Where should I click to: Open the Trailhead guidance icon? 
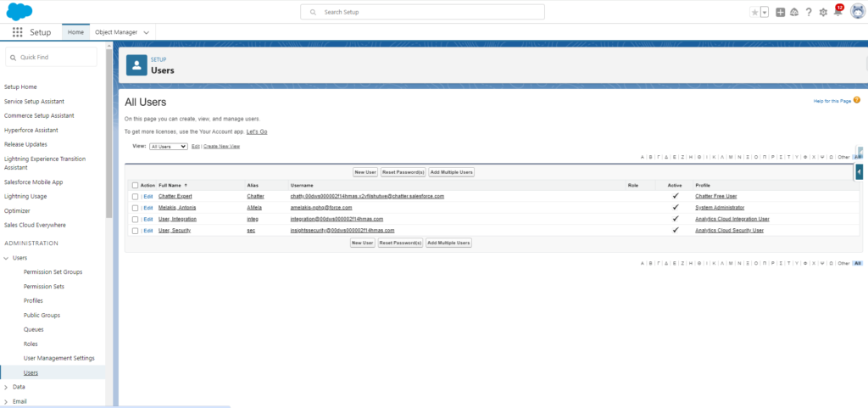click(x=794, y=12)
